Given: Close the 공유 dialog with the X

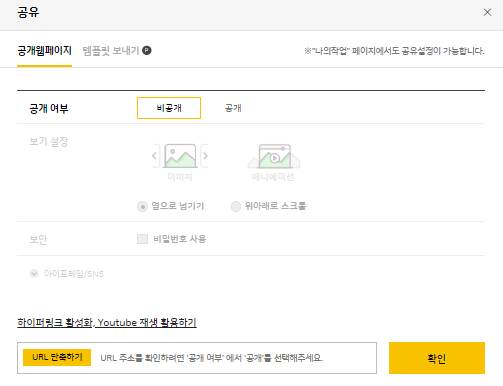Looking at the screenshot, I should 487,13.
